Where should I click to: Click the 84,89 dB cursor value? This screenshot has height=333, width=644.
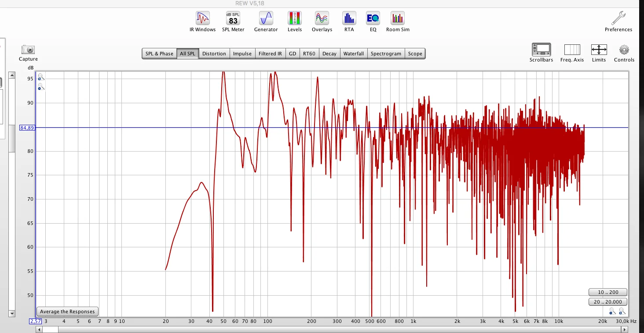27,128
